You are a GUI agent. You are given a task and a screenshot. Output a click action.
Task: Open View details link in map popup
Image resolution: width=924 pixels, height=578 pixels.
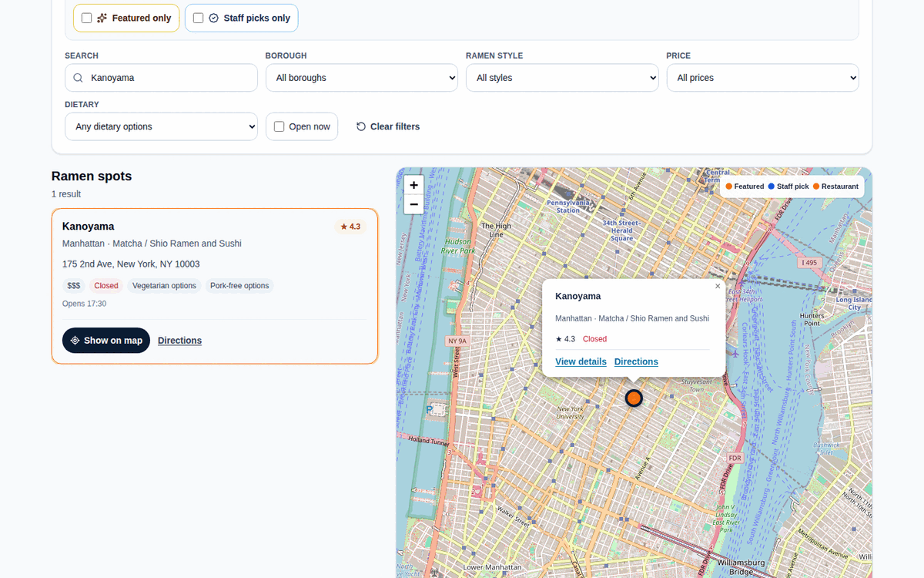[581, 361]
